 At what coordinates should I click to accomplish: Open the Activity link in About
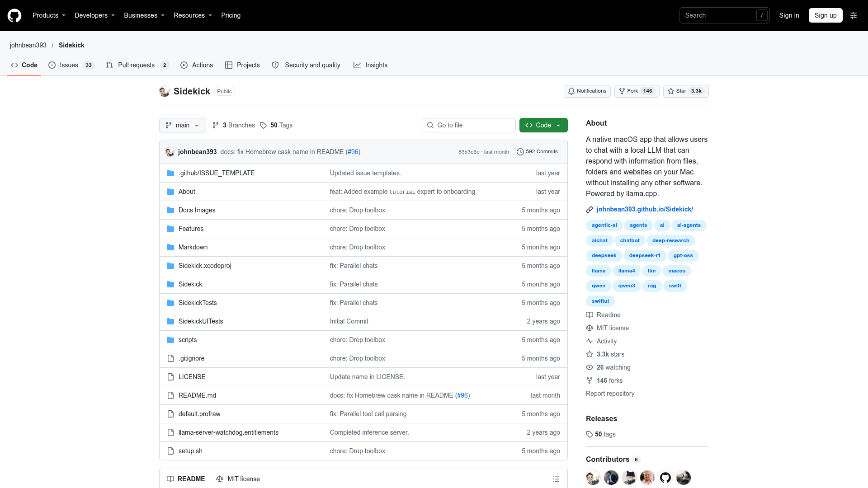(606, 341)
